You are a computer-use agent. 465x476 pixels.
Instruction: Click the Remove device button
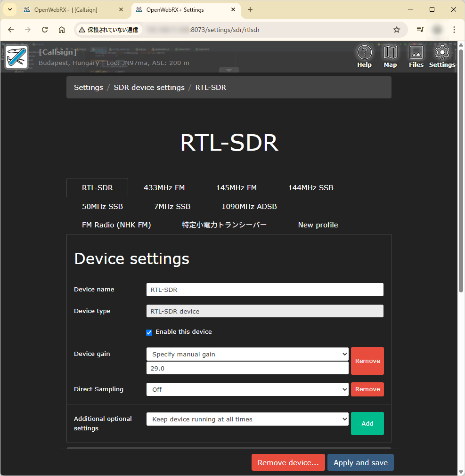[x=288, y=462]
